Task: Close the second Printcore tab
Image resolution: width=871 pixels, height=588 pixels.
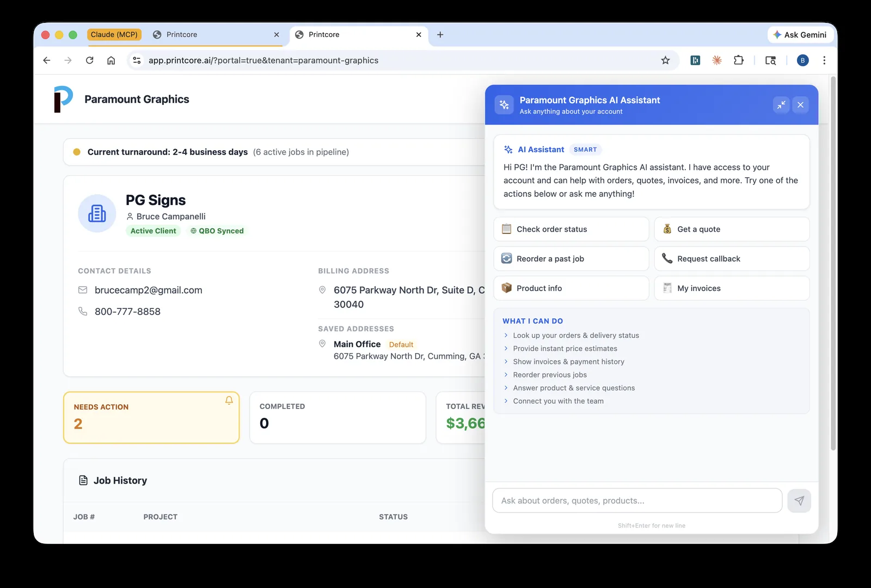Action: click(x=419, y=35)
